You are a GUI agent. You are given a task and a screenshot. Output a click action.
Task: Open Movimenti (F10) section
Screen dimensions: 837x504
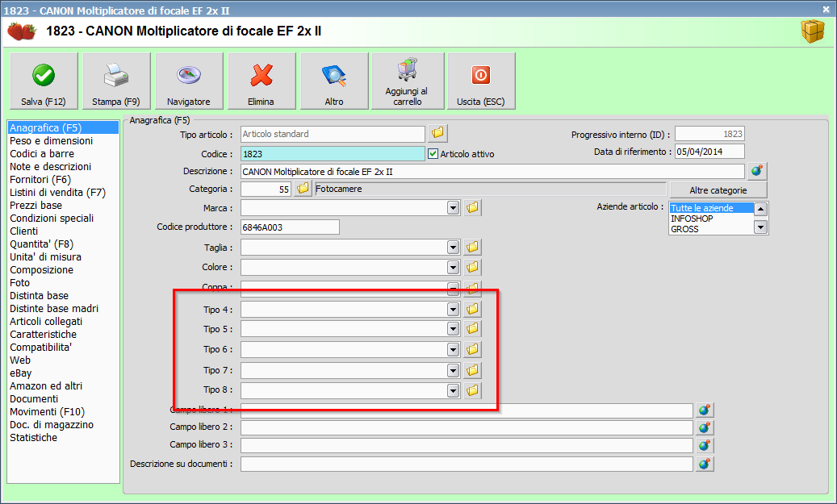[x=48, y=412]
